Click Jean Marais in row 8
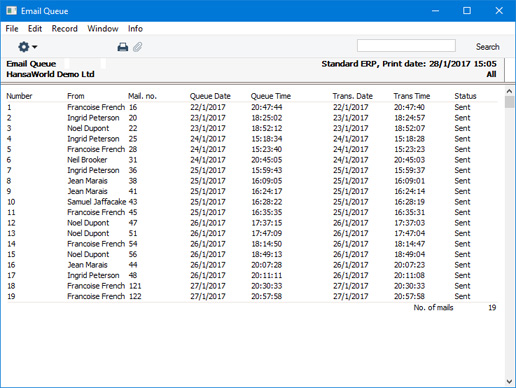Screen dimensions: 516x388 (88, 181)
